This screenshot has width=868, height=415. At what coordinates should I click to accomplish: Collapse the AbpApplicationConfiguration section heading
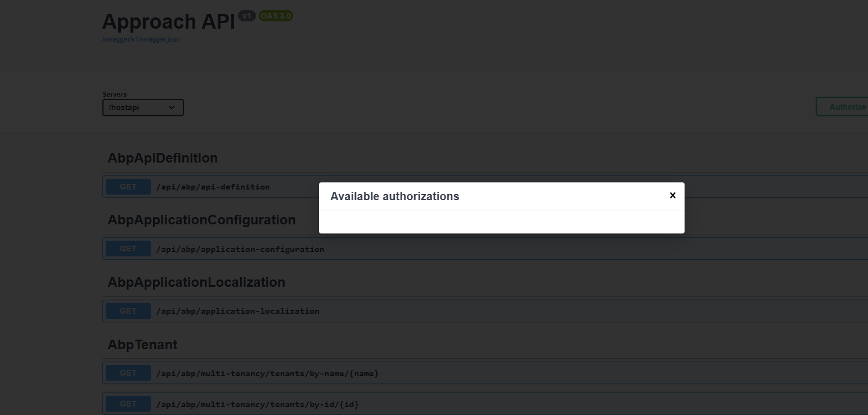click(x=201, y=220)
